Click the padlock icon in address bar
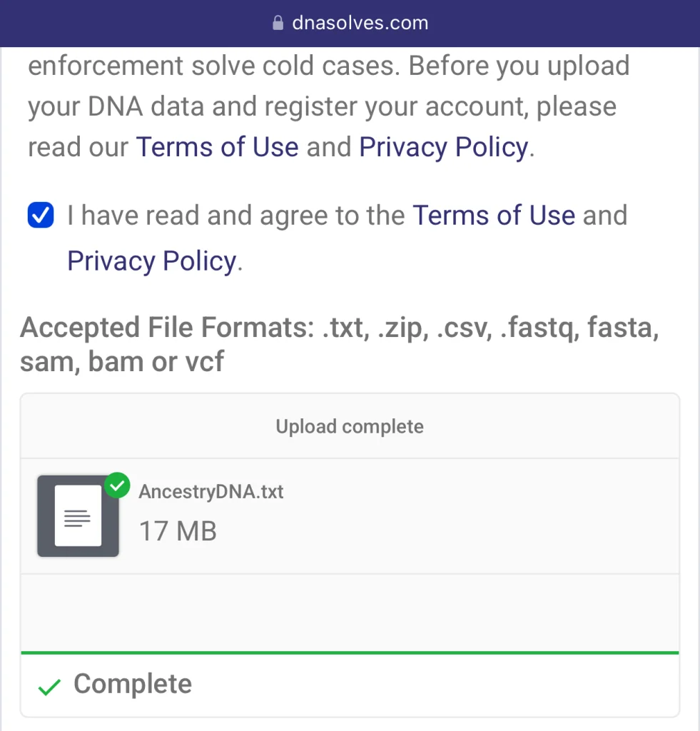This screenshot has height=731, width=700. [x=278, y=24]
